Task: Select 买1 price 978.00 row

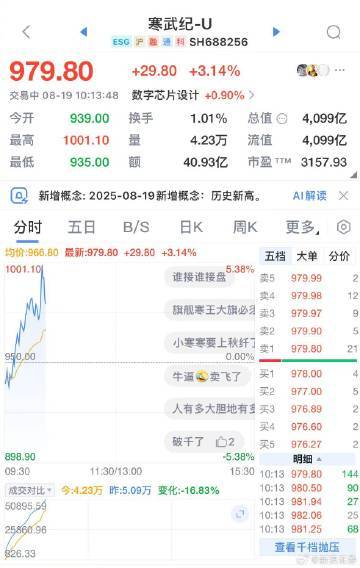Action: click(309, 374)
